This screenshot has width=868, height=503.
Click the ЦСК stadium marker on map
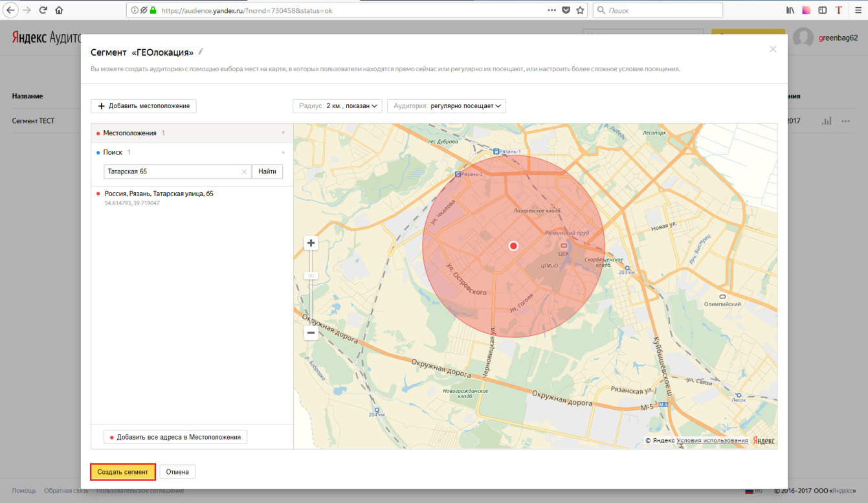563,249
